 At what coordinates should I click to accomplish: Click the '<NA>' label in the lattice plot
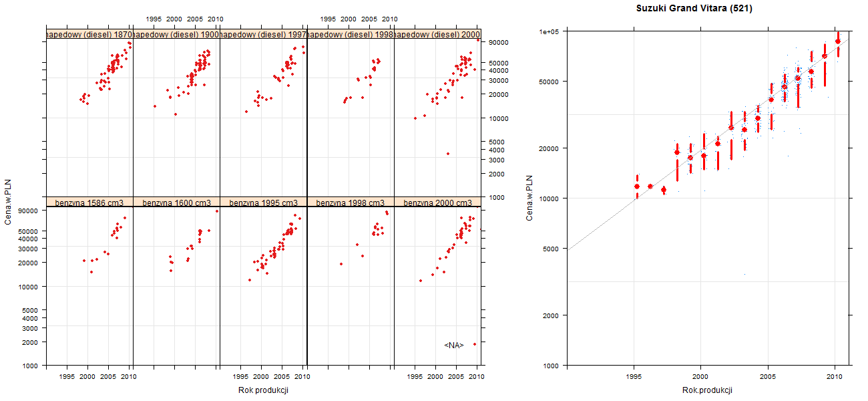(x=454, y=345)
